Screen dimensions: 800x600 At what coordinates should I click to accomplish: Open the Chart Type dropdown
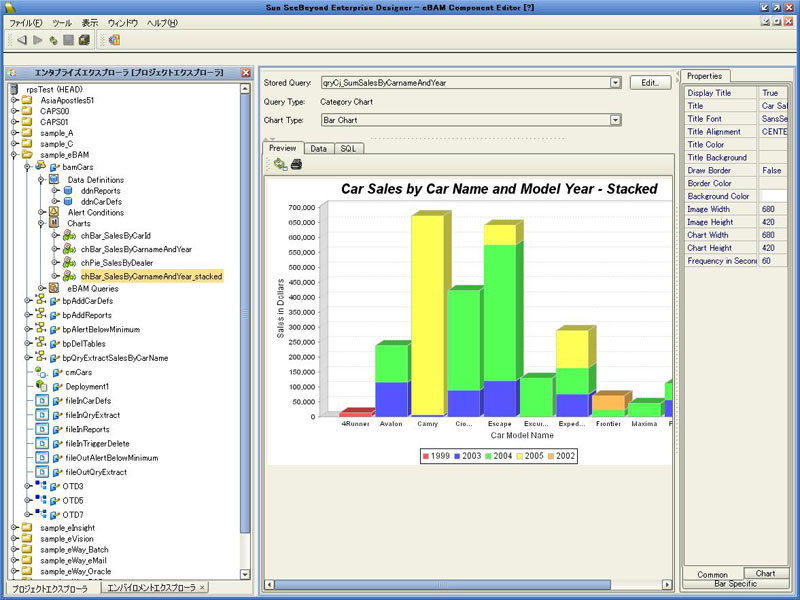click(615, 120)
